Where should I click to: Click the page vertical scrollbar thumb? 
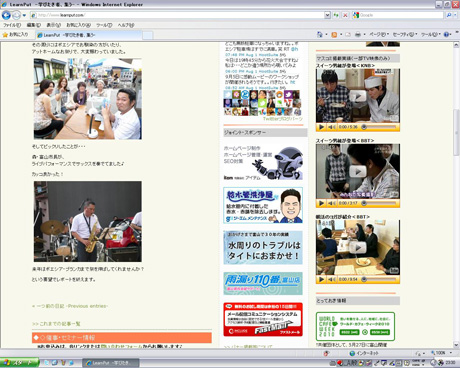coord(456,132)
